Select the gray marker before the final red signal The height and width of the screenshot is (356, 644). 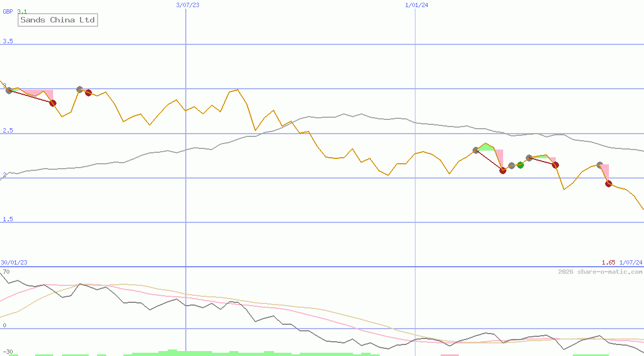(600, 164)
